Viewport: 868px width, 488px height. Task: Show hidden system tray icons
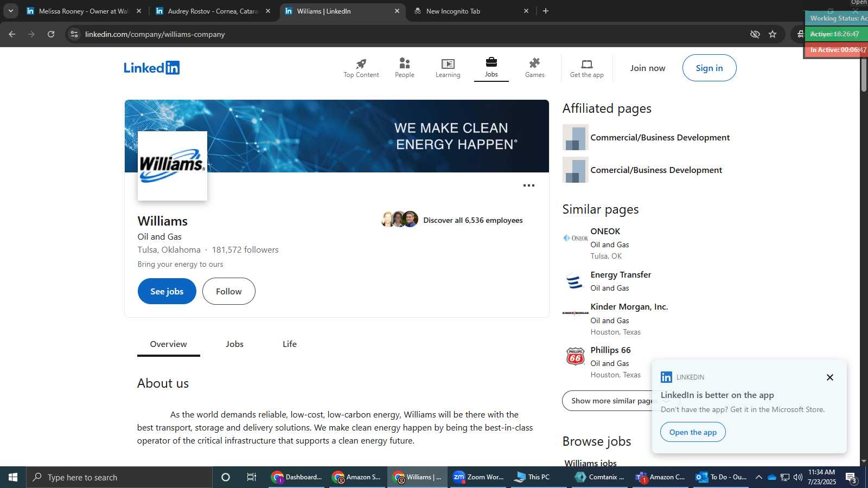758,477
